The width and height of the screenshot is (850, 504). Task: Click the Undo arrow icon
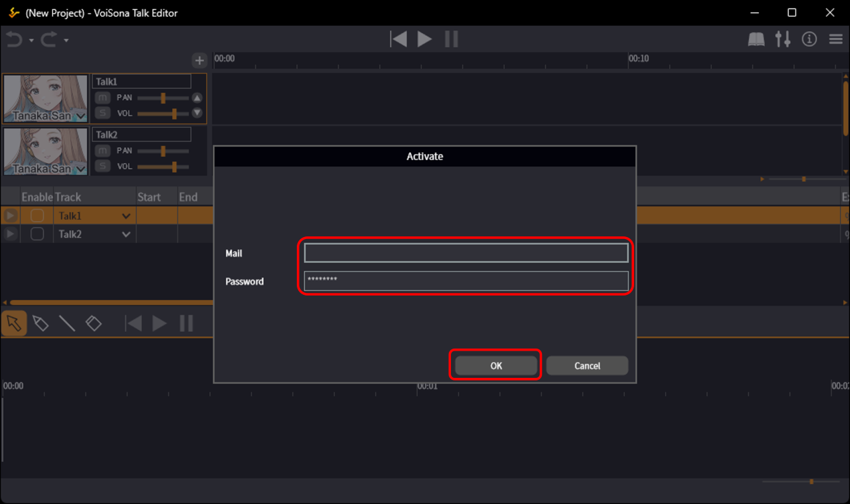click(x=14, y=40)
